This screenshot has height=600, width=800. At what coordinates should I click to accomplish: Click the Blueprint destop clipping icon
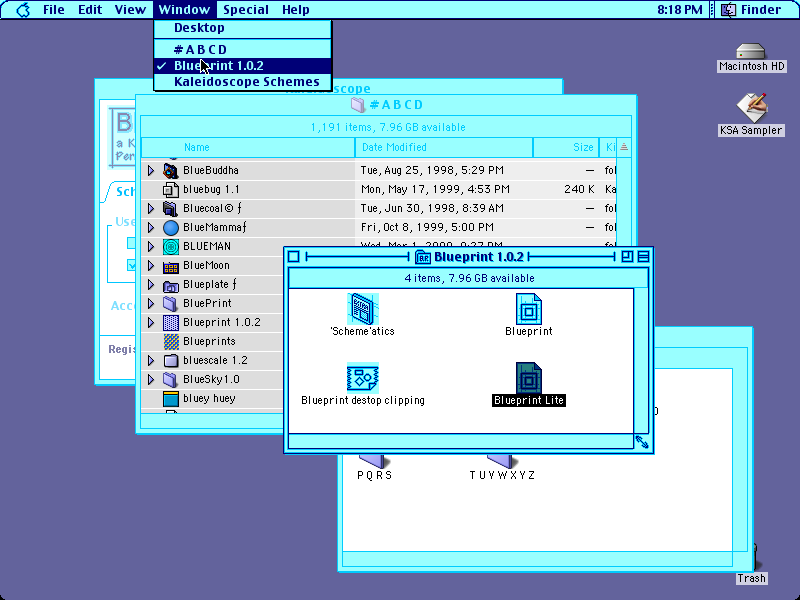(363, 378)
